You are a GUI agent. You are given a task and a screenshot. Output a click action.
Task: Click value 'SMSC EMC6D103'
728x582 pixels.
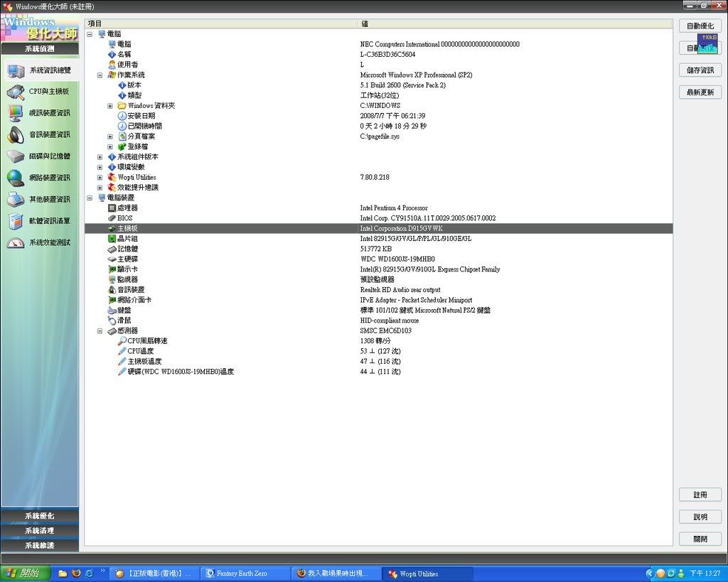(x=386, y=330)
